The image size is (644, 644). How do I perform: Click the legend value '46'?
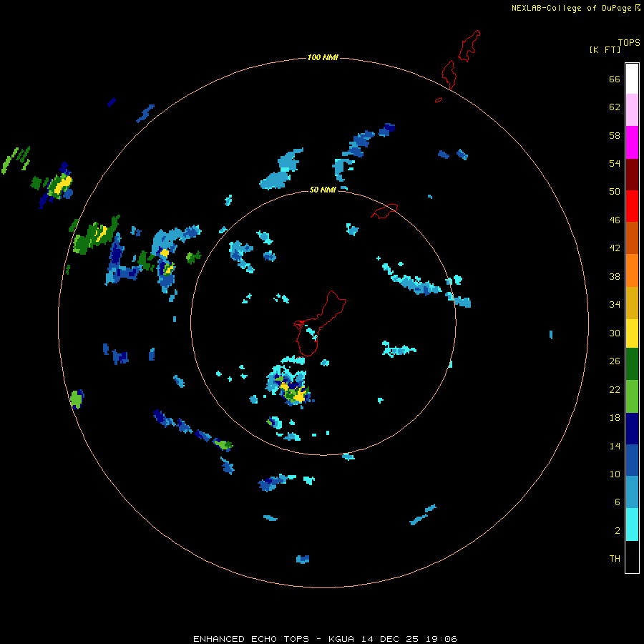point(615,220)
